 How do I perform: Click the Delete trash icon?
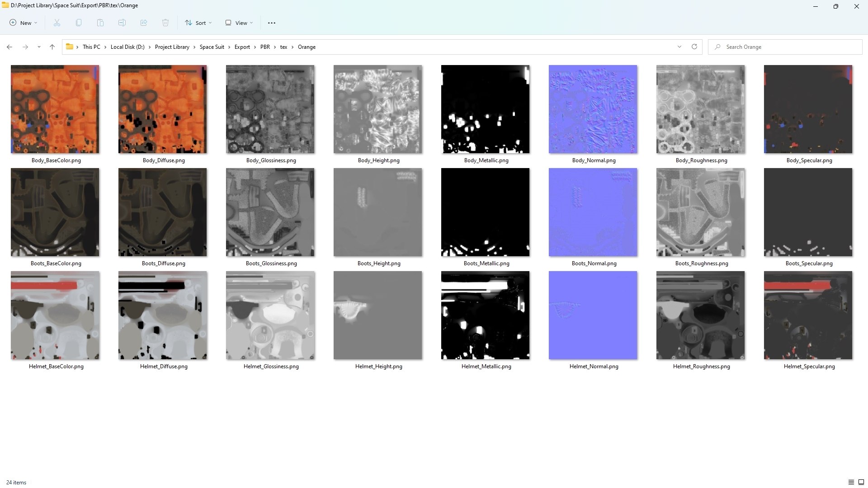coord(165,23)
